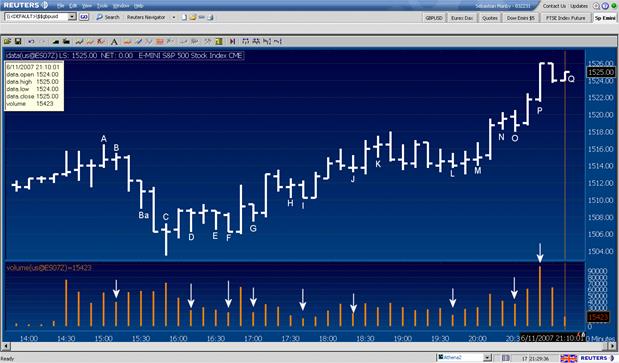Click the yellow highlighted chart toolbar icon
The image size is (619, 363).
click(x=219, y=41)
